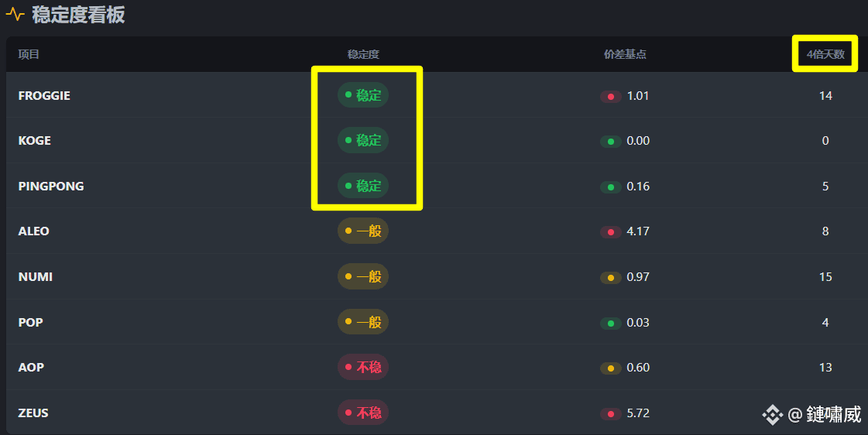Click FROGGIE's green 稳定 status badge
868x435 pixels.
pos(363,95)
